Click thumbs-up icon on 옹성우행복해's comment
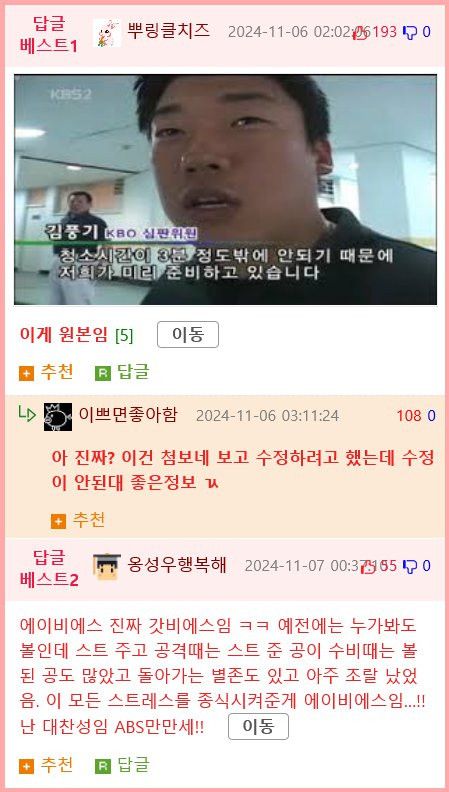 click(x=369, y=567)
